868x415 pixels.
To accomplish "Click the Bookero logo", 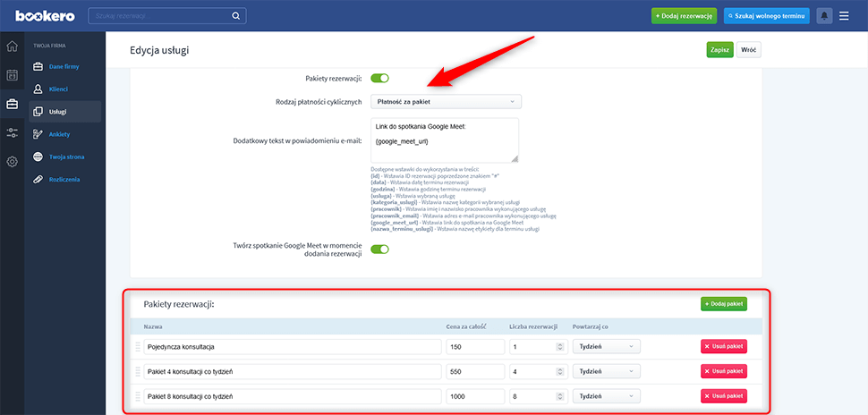I will pos(46,16).
